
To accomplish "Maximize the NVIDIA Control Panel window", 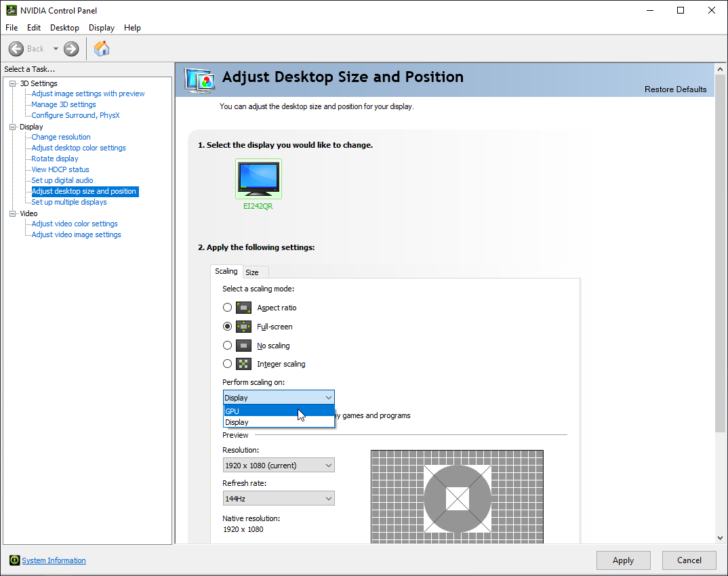I will 681,10.
